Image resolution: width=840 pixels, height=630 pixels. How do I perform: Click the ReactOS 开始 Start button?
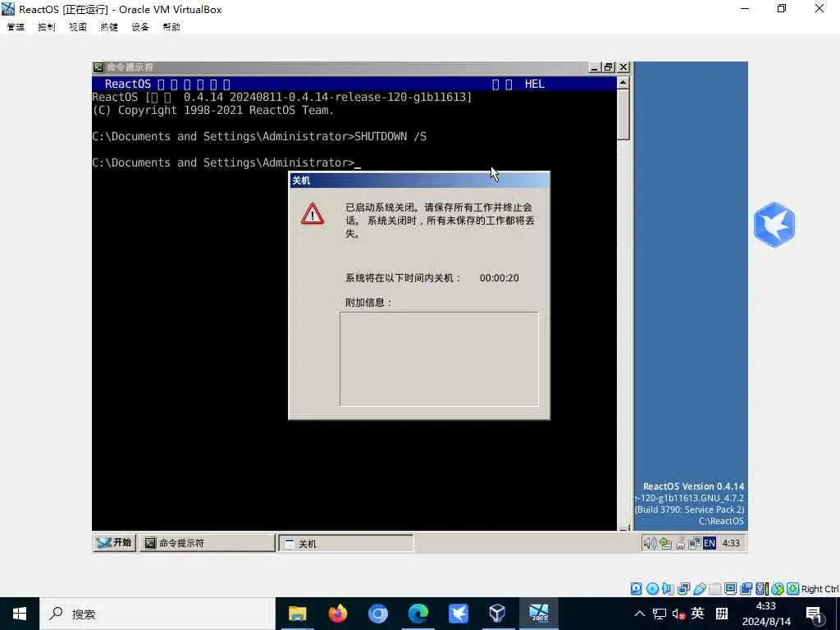coord(114,543)
